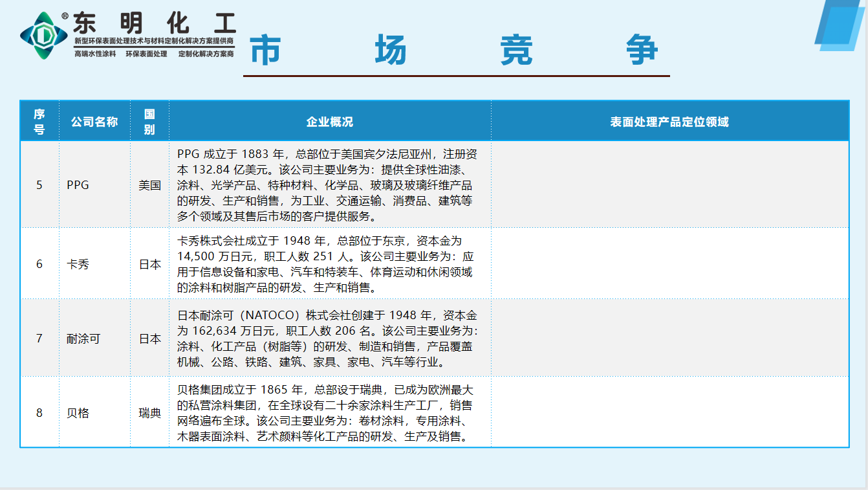Click the 序号 column header
Screen dimensions: 868x490
click(x=39, y=121)
